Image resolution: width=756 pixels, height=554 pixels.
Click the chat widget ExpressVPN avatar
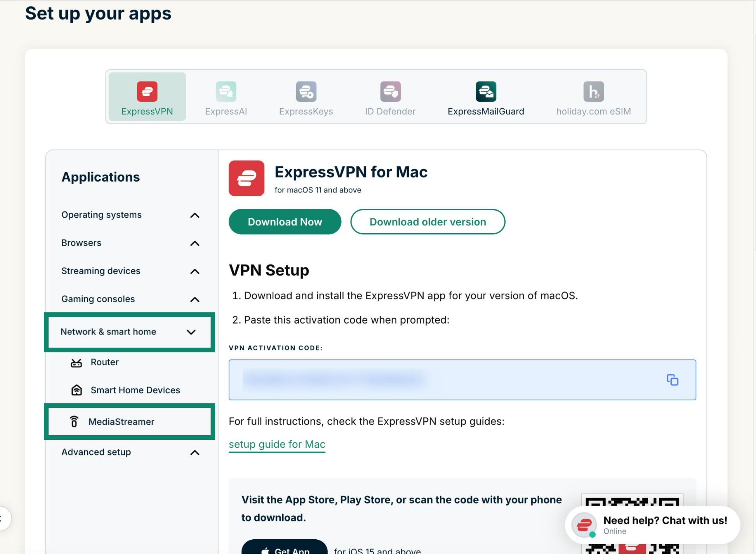pos(584,525)
